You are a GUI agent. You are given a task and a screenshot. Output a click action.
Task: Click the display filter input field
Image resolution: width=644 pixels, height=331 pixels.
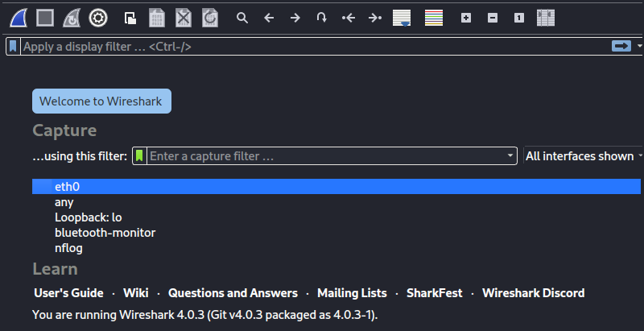[314, 47]
